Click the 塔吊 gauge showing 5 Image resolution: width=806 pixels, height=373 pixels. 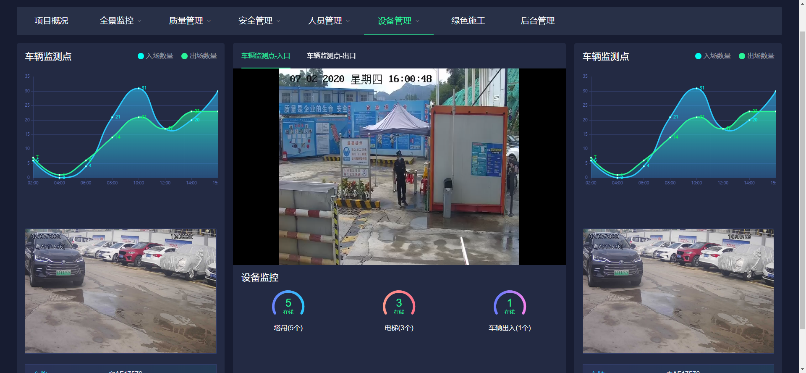point(288,304)
